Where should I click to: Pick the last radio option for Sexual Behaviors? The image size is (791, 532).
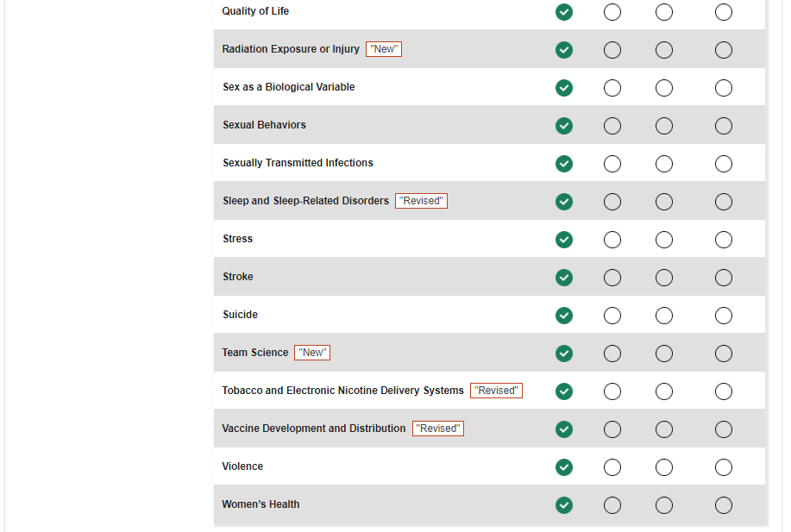724,126
